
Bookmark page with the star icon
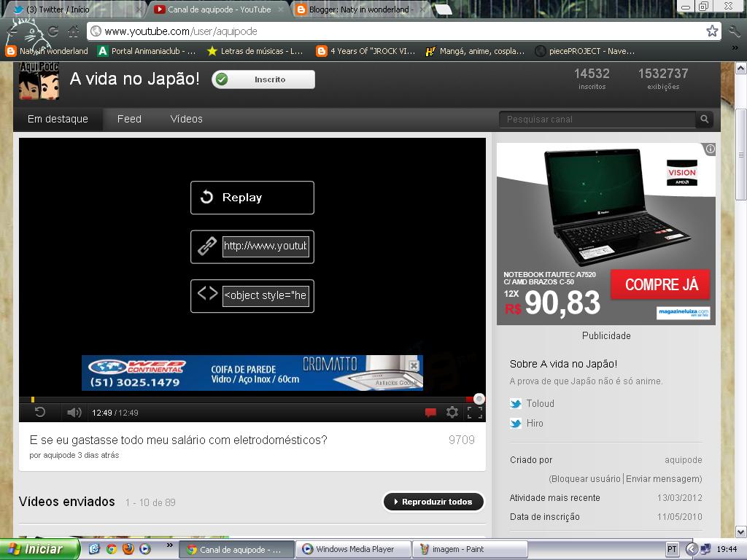coord(712,31)
